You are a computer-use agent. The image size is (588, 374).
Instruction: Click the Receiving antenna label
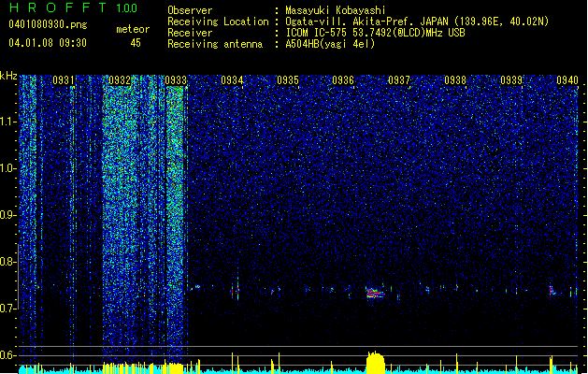pyautogui.click(x=215, y=44)
